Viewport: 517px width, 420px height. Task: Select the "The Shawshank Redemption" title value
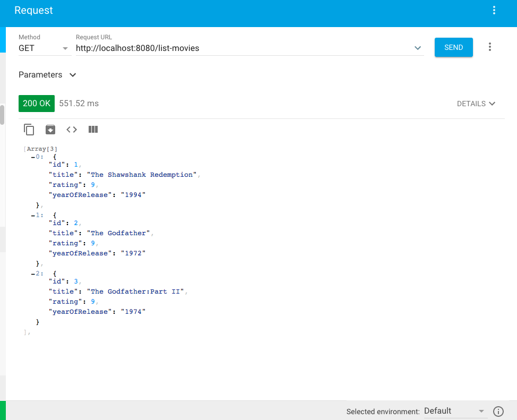coord(142,175)
